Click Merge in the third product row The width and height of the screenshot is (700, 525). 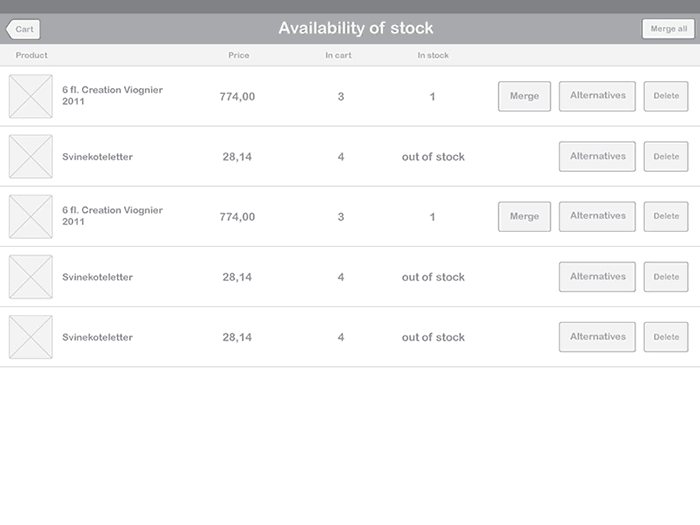524,216
